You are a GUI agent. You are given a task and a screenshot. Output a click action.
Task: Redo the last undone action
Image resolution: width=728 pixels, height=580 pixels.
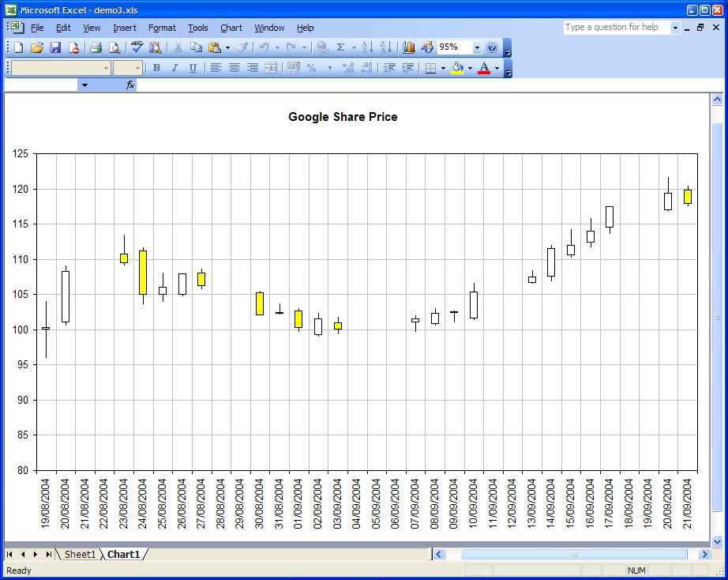[x=291, y=47]
